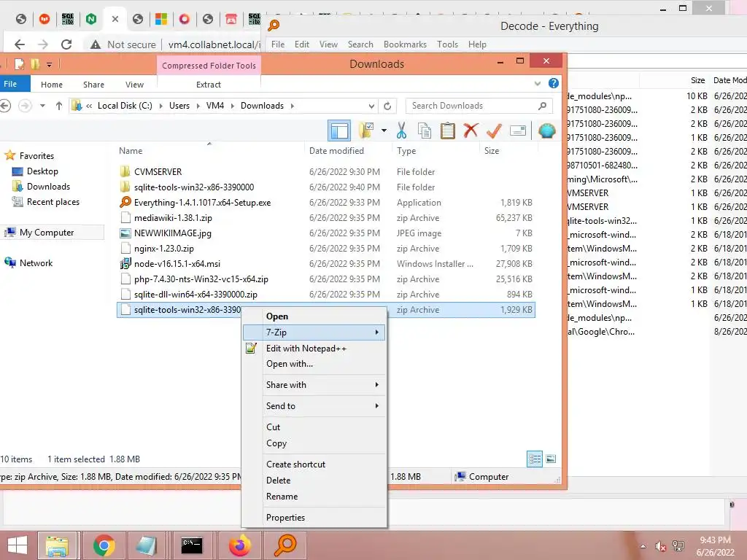The width and height of the screenshot is (747, 560).
Task: Choose Create shortcut in context menu
Action: [314, 464]
